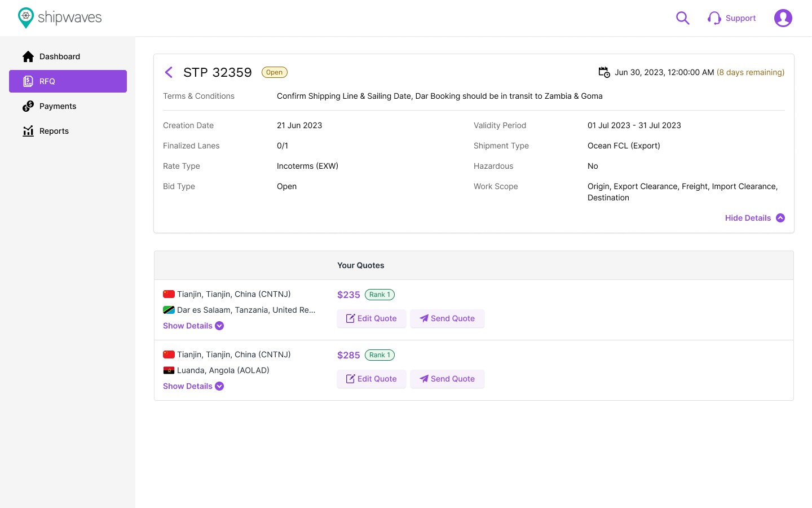Send the $285 quote
The height and width of the screenshot is (508, 812).
[x=447, y=379]
